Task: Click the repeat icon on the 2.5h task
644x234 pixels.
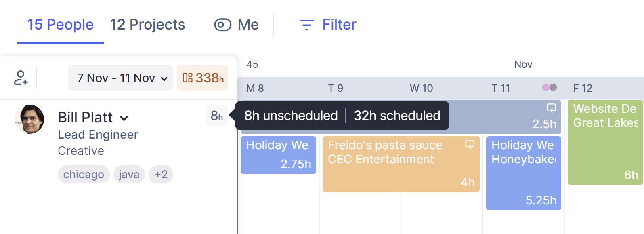Action: pyautogui.click(x=551, y=108)
